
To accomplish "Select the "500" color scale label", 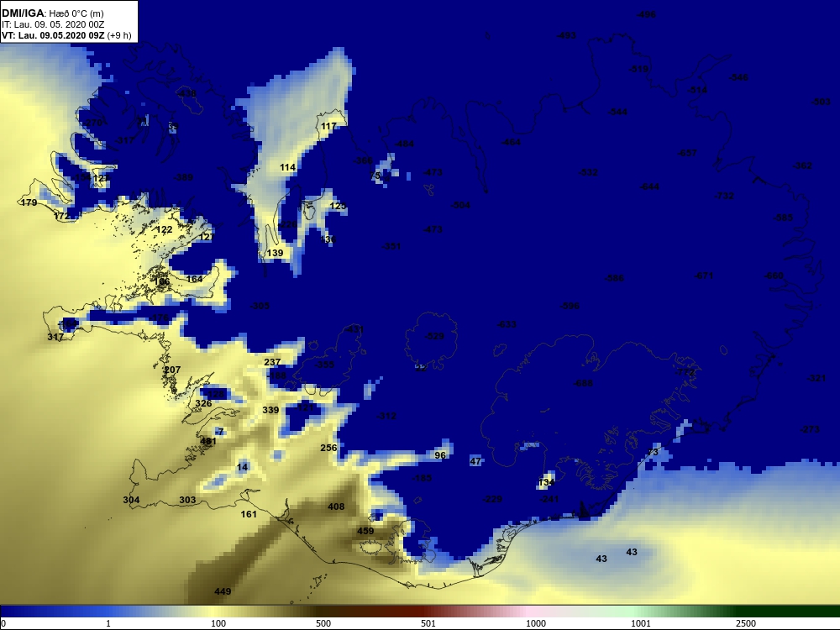I will [x=323, y=623].
